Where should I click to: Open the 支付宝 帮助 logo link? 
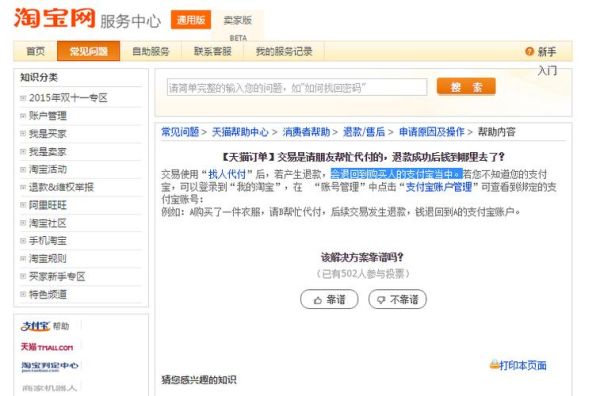pos(45,326)
